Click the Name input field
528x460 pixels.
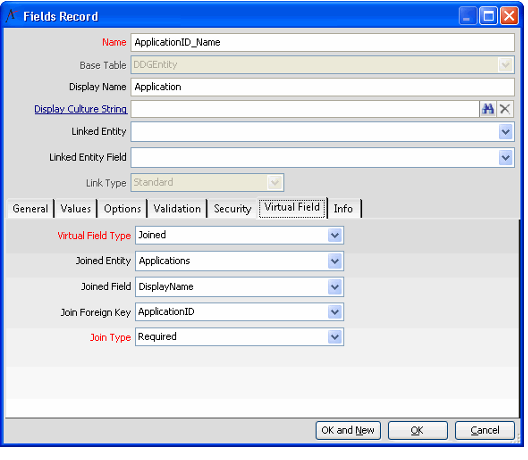323,42
